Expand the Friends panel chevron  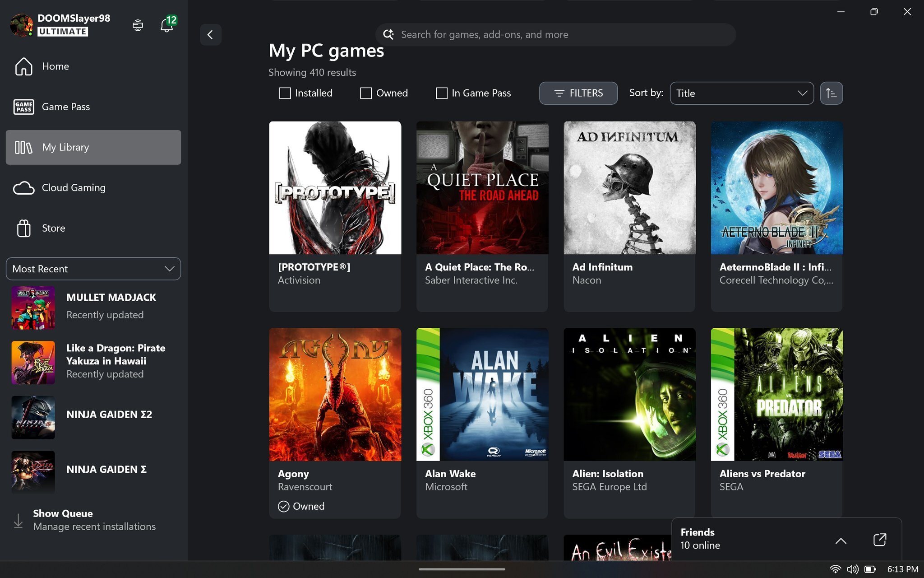(841, 541)
